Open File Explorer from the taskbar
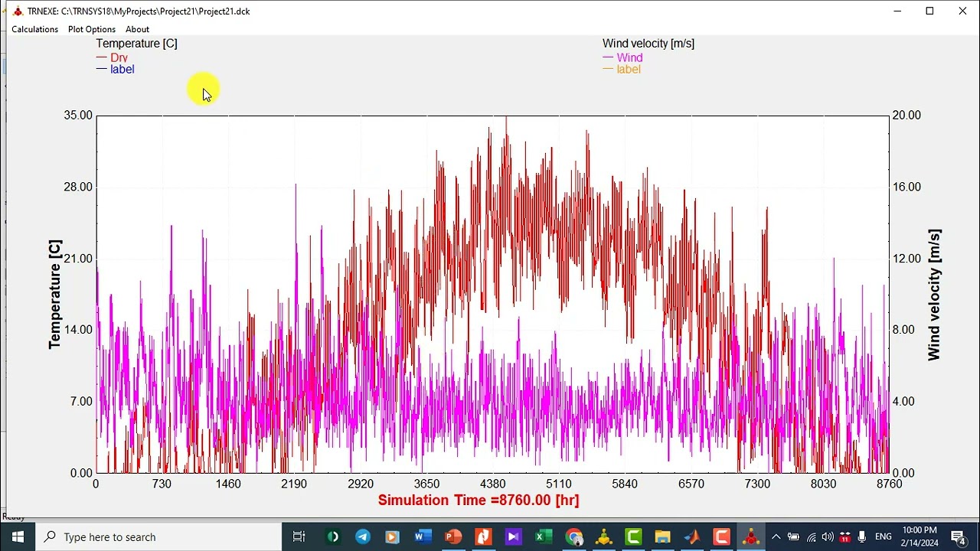Viewport: 980px width, 551px height. click(x=662, y=536)
